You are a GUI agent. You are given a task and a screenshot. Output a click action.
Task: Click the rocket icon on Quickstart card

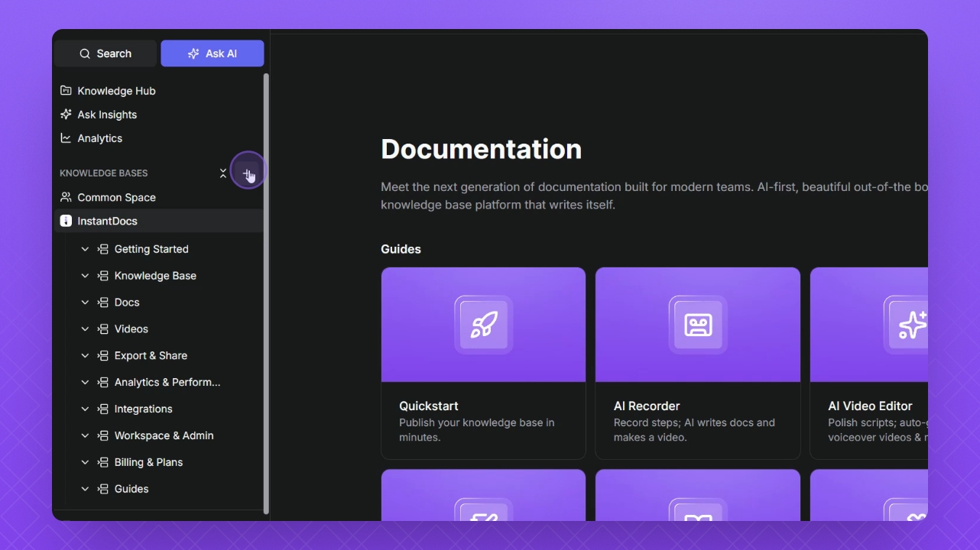483,325
